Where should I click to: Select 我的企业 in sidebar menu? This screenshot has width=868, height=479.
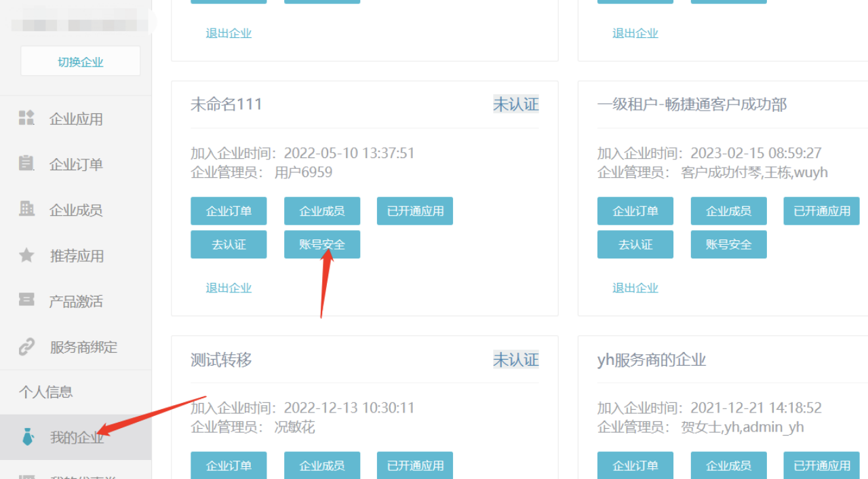click(76, 438)
